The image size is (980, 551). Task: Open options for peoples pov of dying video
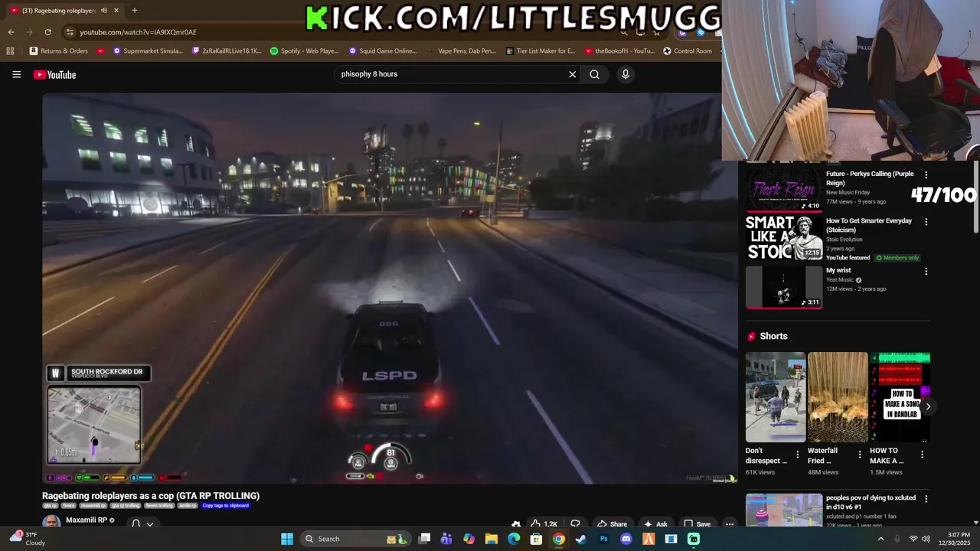point(926,499)
